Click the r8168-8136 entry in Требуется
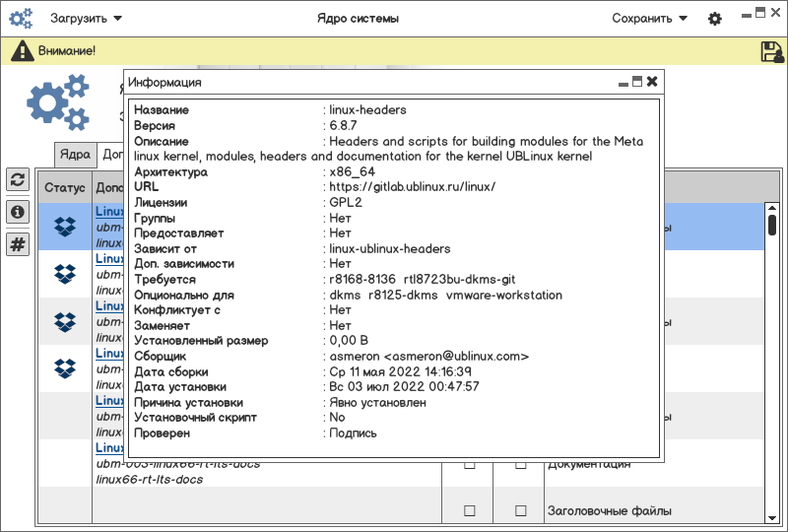The height and width of the screenshot is (532, 788). point(362,280)
